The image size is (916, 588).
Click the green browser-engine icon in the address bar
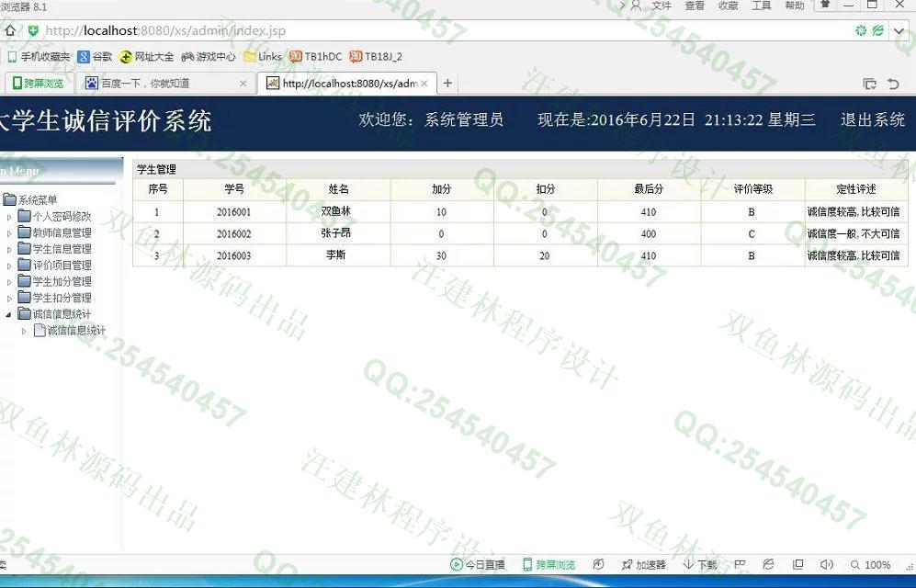click(877, 30)
